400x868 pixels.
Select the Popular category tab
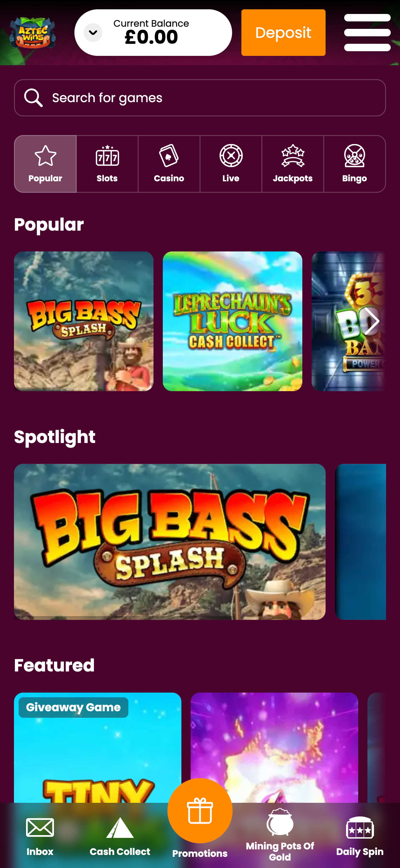(46, 164)
